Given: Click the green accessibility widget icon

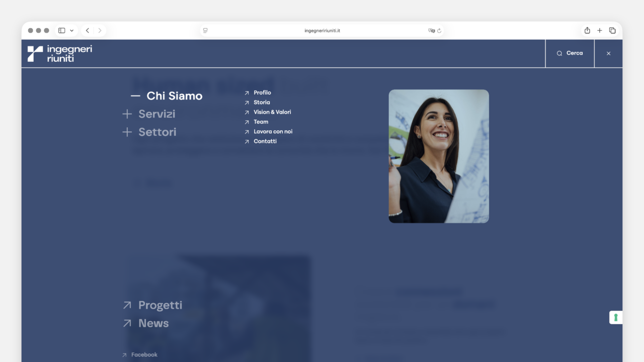Looking at the screenshot, I should (x=615, y=318).
